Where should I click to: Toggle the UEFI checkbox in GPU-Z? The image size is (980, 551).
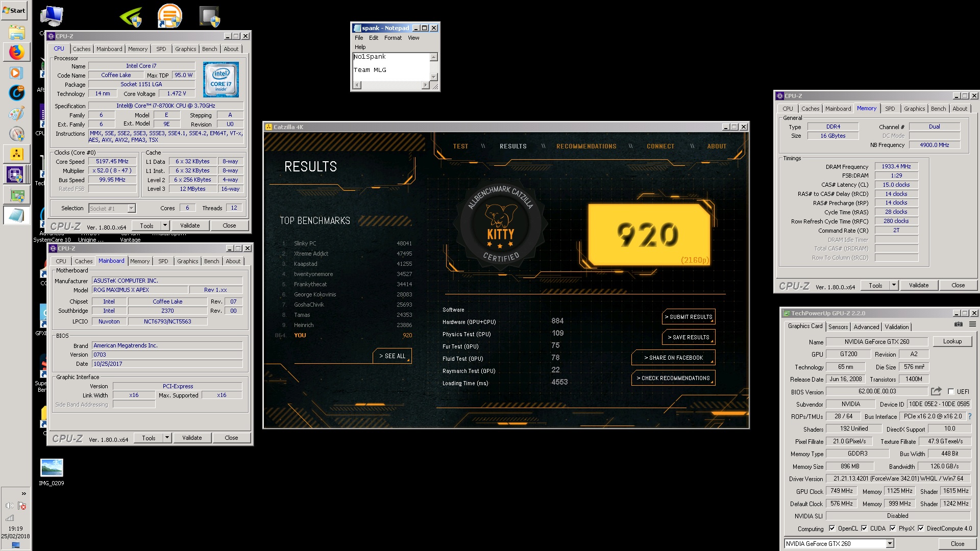[951, 392]
